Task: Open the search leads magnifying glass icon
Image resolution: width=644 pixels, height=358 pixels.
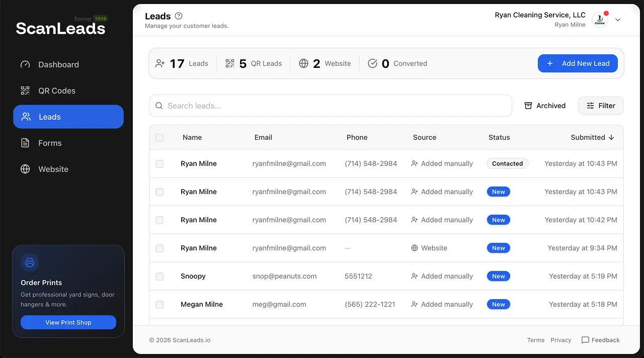Action: pyautogui.click(x=159, y=106)
